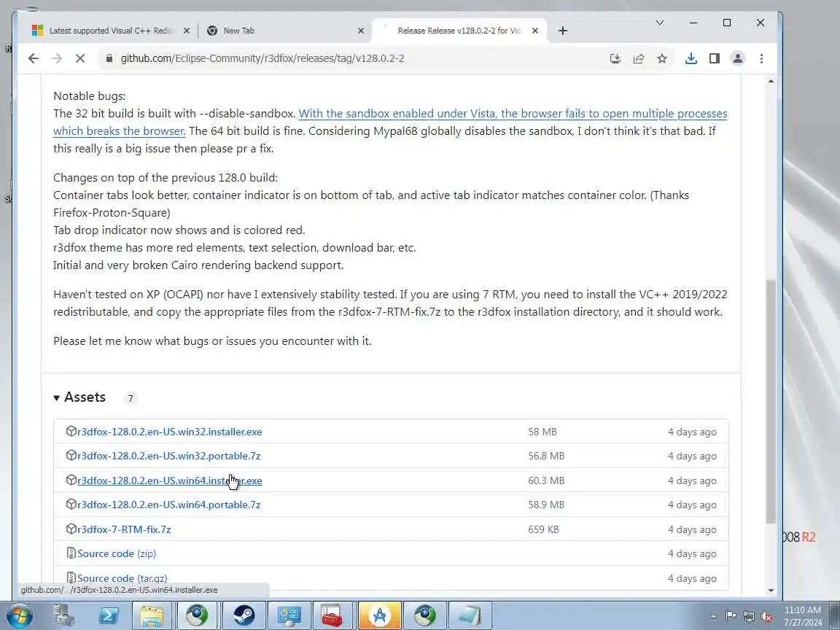Image resolution: width=840 pixels, height=630 pixels.
Task: Click the page scrollbar down arrow
Action: 771,591
